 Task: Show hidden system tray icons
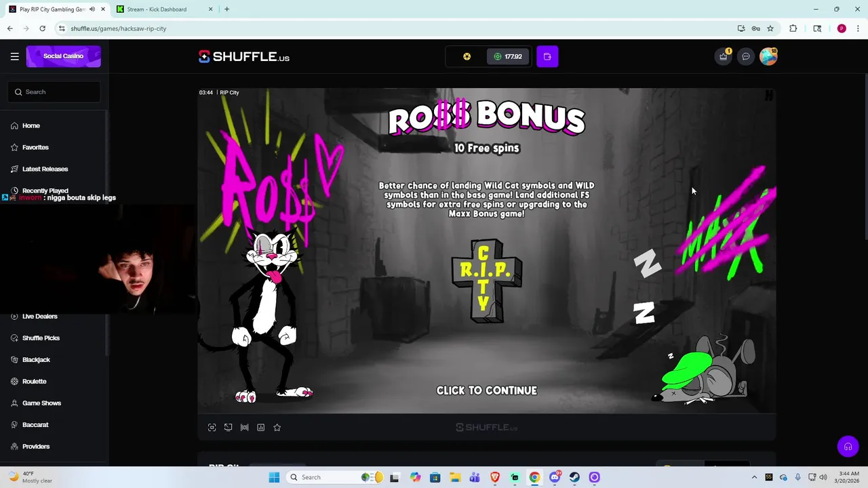(x=754, y=477)
